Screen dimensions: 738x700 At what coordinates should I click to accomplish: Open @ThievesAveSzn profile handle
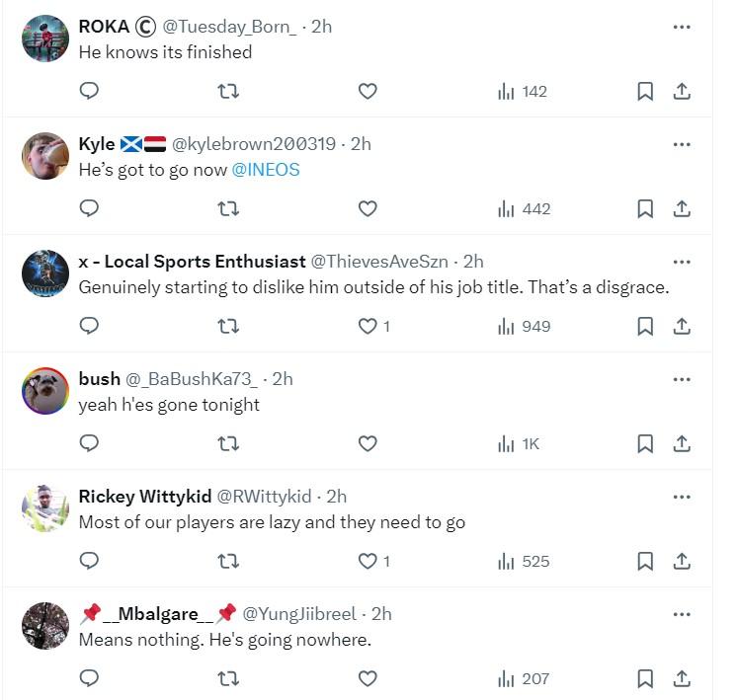[x=379, y=262]
